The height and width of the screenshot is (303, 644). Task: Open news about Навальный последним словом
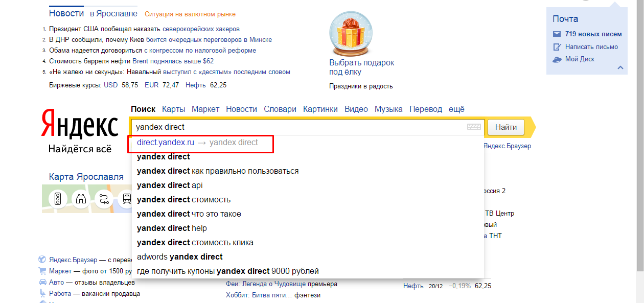tap(226, 72)
